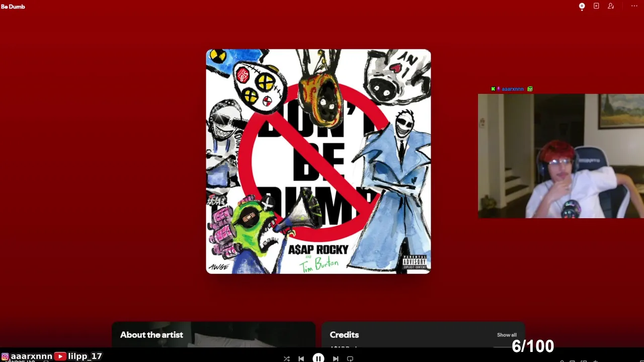
Task: Click the Don't Be Dumb album cover
Action: click(318, 161)
